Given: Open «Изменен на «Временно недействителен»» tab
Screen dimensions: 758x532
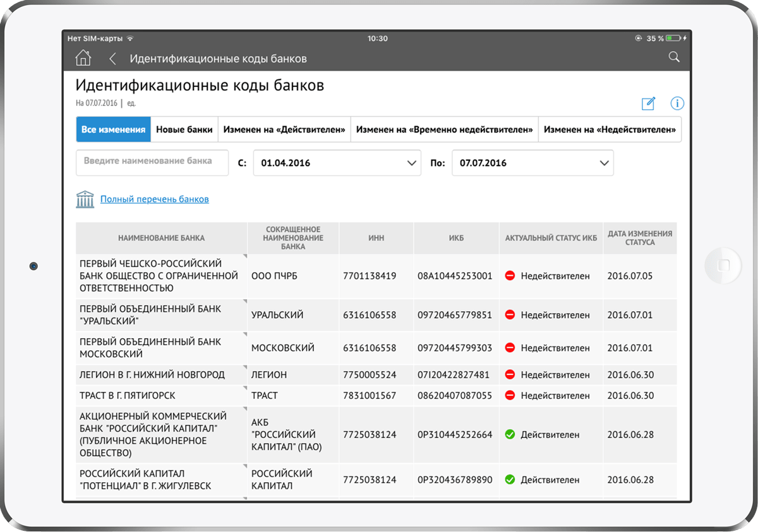Looking at the screenshot, I should 444,129.
